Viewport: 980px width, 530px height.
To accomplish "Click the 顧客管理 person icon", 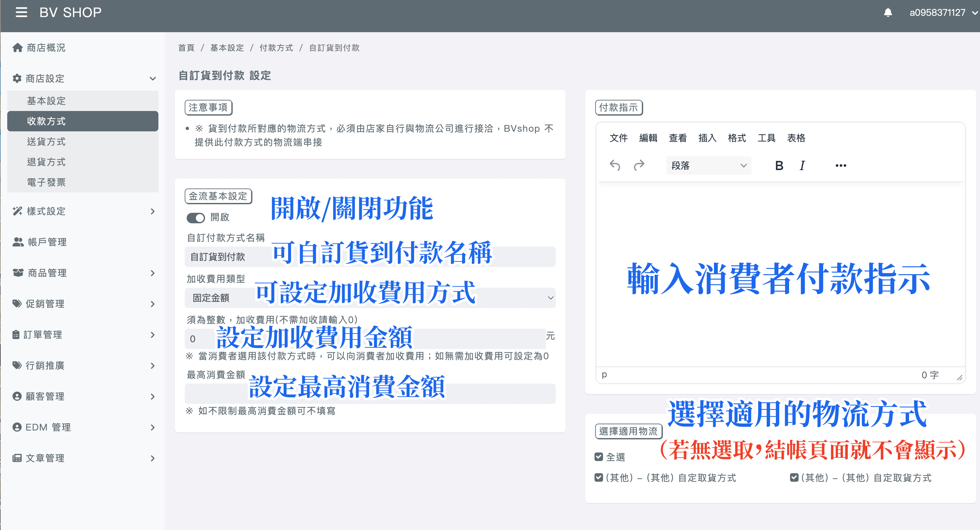I will (x=17, y=396).
